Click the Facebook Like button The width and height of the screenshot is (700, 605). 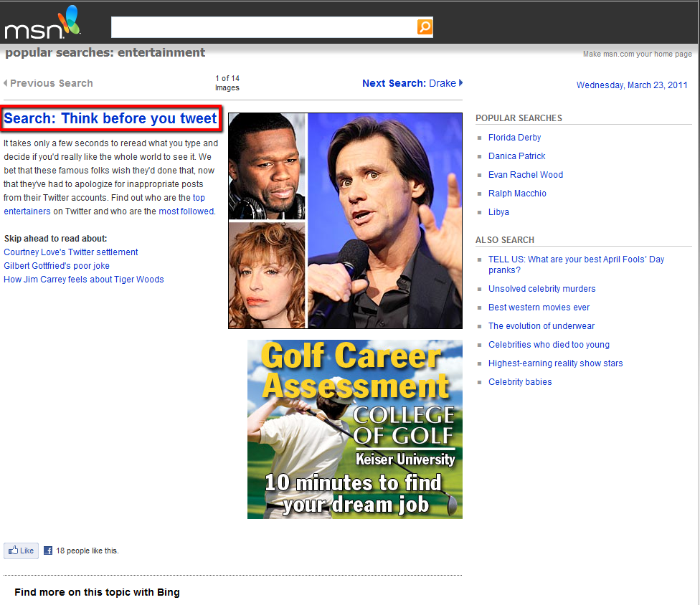[x=21, y=551]
